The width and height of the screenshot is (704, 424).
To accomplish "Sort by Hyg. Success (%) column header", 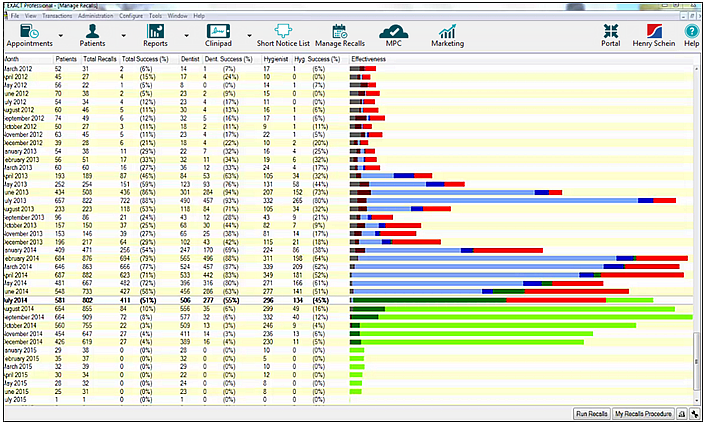I will (x=317, y=59).
